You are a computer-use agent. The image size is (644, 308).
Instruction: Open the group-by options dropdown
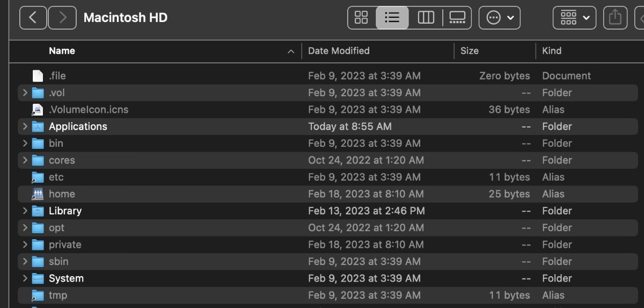click(x=574, y=18)
